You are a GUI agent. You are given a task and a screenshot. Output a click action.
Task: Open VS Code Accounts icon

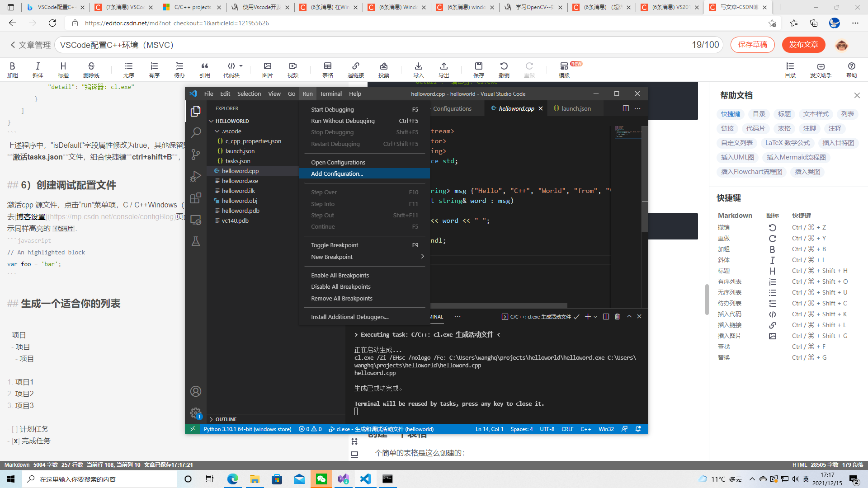[196, 391]
